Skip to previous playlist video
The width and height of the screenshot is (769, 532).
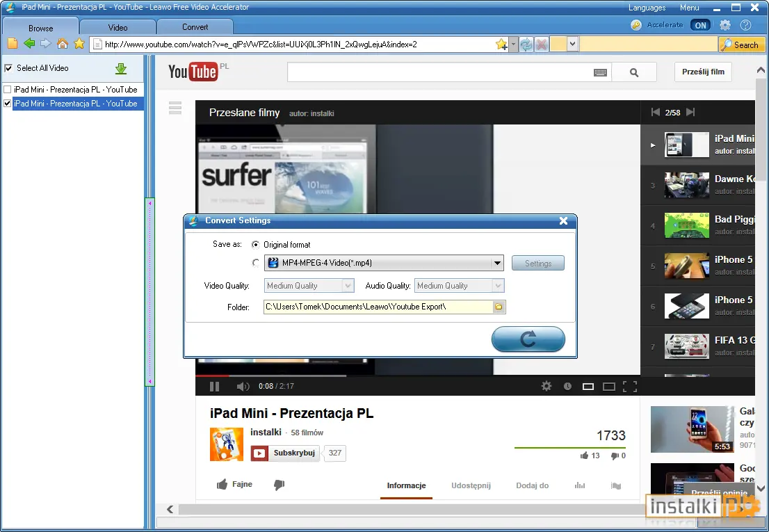pyautogui.click(x=655, y=112)
